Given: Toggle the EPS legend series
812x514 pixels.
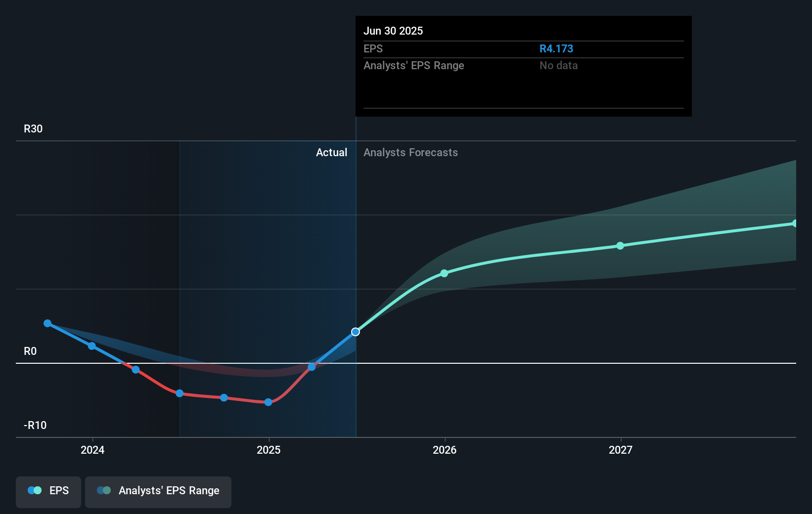Looking at the screenshot, I should tap(48, 492).
